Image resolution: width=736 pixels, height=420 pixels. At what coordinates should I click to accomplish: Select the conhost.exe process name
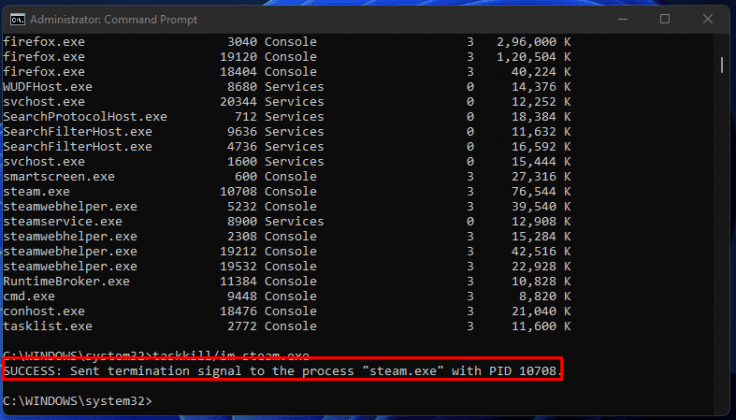pos(44,311)
